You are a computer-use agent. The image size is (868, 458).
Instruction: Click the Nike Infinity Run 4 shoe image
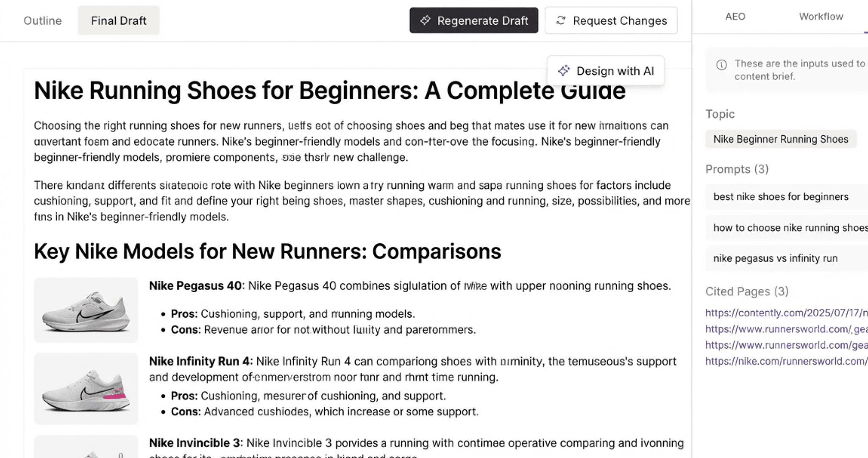(86, 389)
